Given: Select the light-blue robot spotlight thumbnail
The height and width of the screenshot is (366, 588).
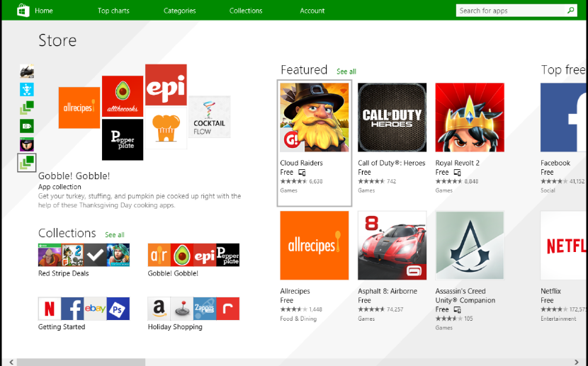Looking at the screenshot, I should click(27, 89).
